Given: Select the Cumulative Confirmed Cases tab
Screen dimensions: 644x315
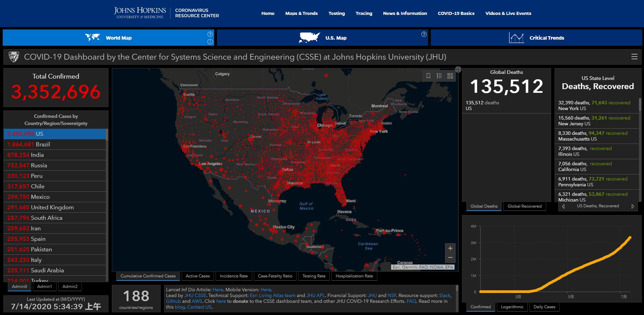Looking at the screenshot, I should pos(148,276).
